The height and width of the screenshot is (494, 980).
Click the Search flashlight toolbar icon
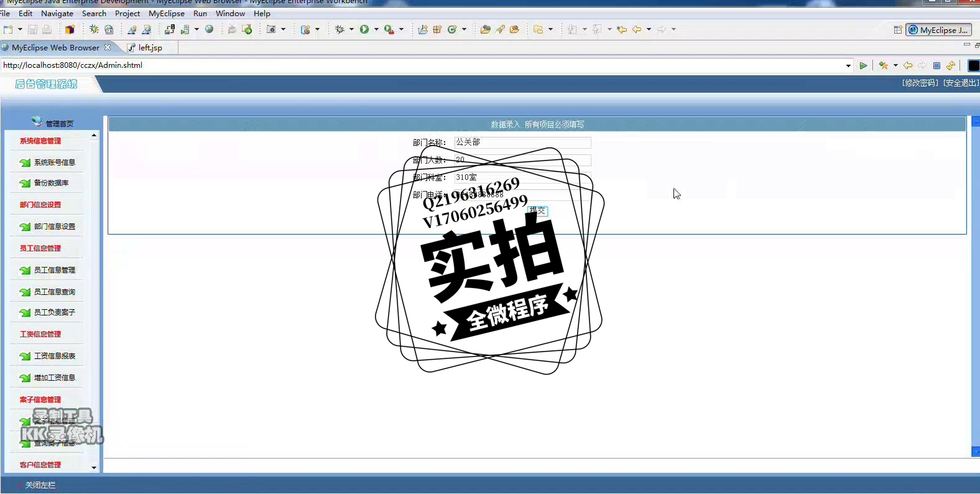pos(500,29)
